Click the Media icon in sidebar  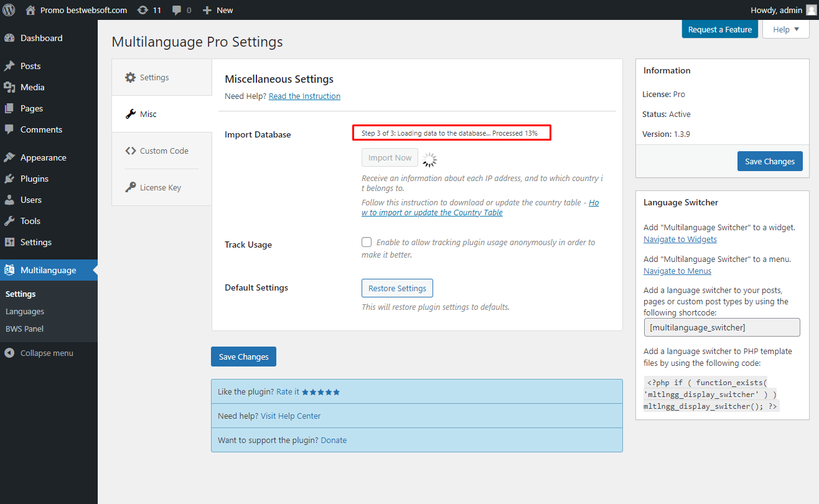coord(9,87)
